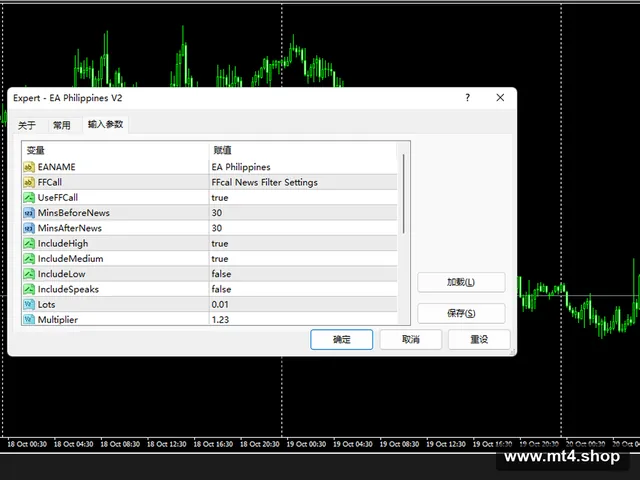Click the 18 Oct 00:30 chart time label
This screenshot has width=640, height=480.
tap(27, 444)
